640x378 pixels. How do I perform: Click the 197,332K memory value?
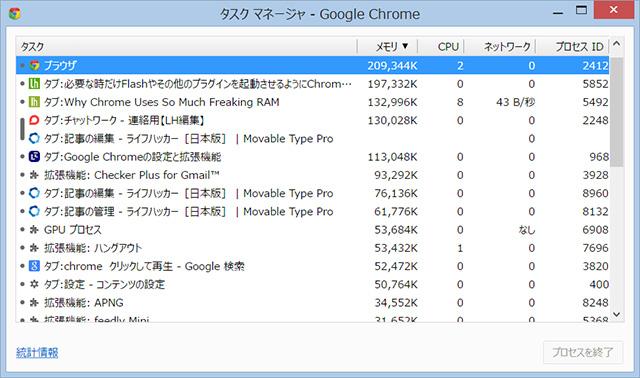(392, 84)
